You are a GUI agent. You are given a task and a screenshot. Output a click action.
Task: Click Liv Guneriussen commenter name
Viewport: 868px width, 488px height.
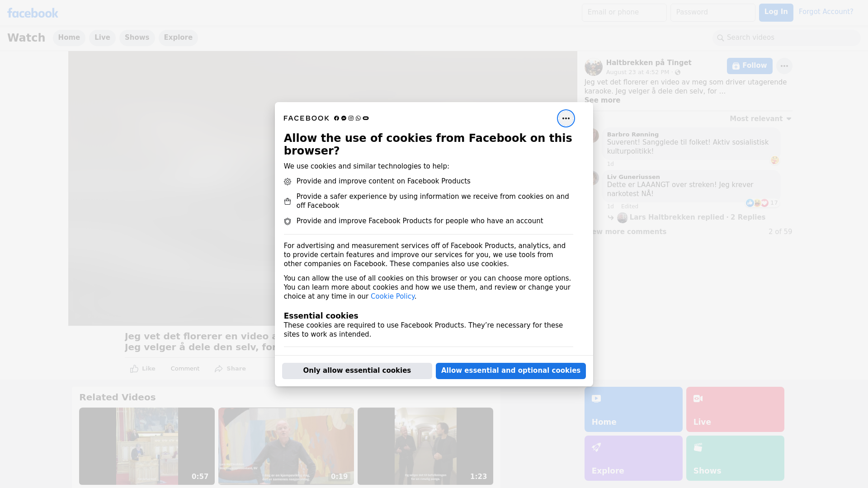click(x=633, y=177)
